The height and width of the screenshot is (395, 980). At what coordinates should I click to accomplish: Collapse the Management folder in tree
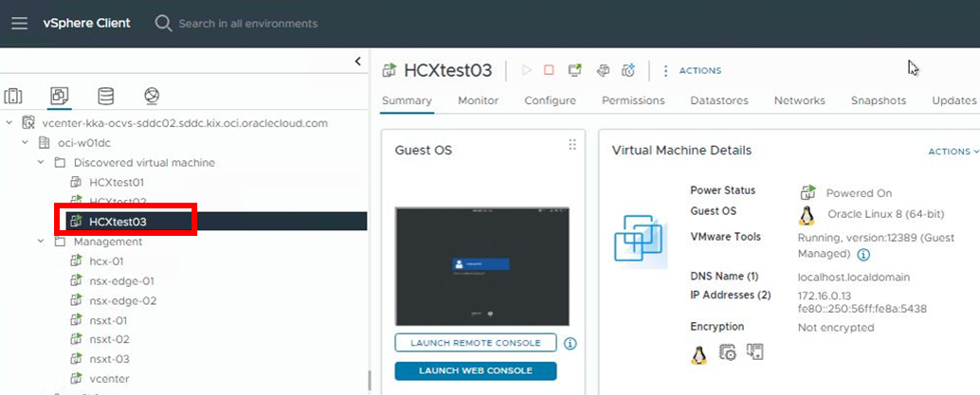point(41,242)
